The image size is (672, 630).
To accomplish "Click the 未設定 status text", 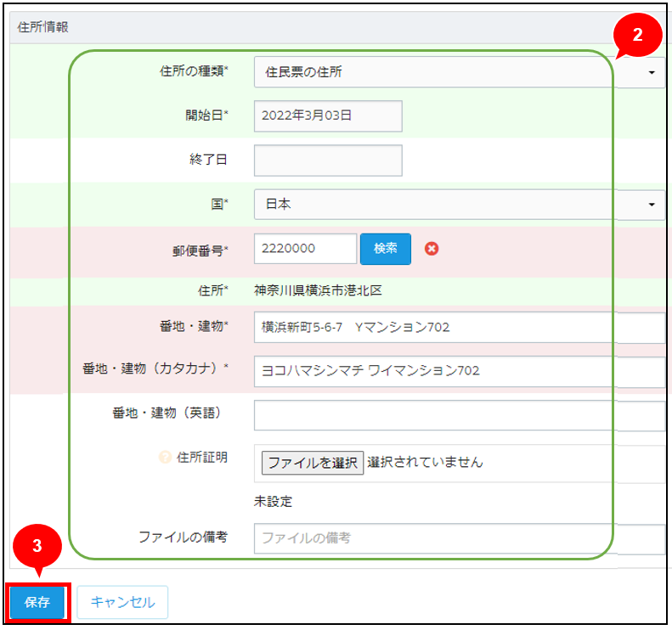I will (x=273, y=502).
